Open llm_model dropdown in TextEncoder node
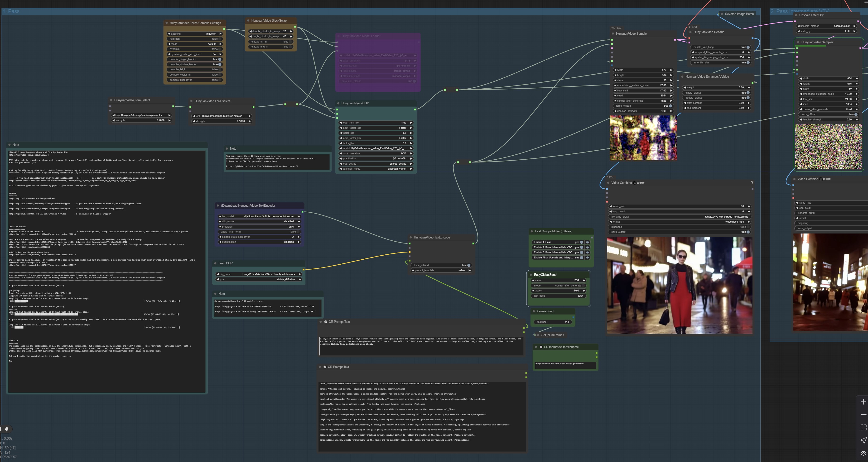Image resolution: width=868 pixels, height=462 pixels. (x=260, y=217)
